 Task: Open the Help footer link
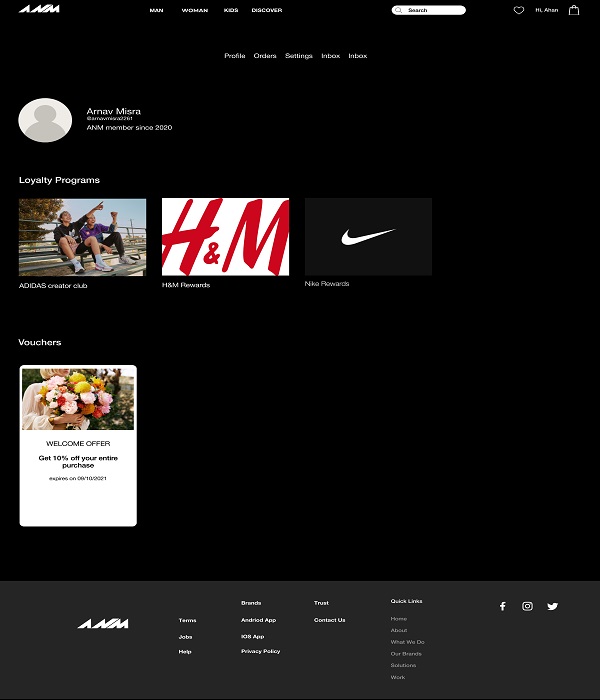(x=185, y=652)
